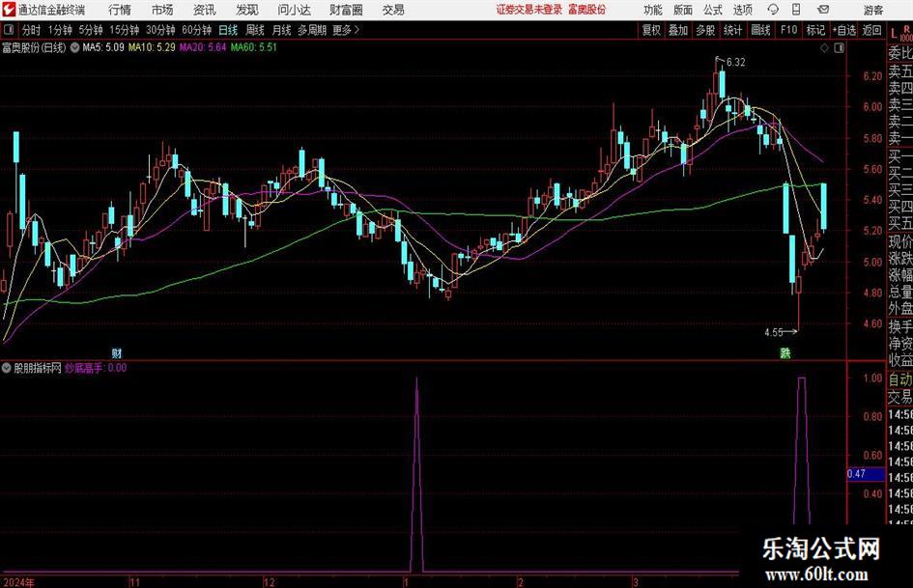Select the 日线 daily period tab
Image resolution: width=913 pixels, height=588 pixels.
(x=228, y=30)
